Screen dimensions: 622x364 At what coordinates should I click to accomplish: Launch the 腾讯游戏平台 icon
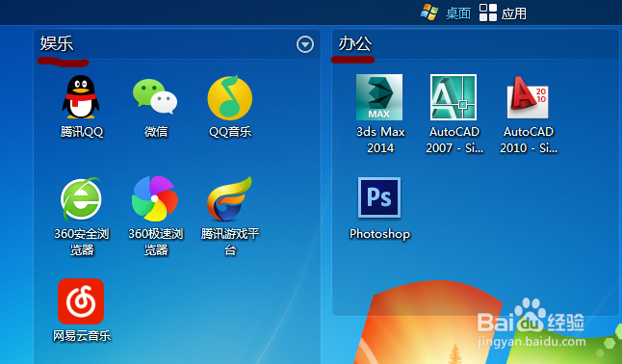click(x=229, y=198)
